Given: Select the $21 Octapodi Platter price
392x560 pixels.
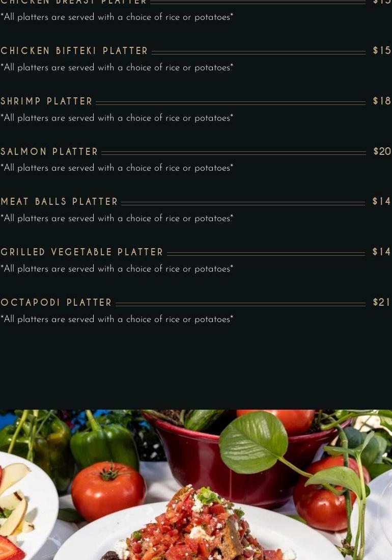Looking at the screenshot, I should click(382, 302).
